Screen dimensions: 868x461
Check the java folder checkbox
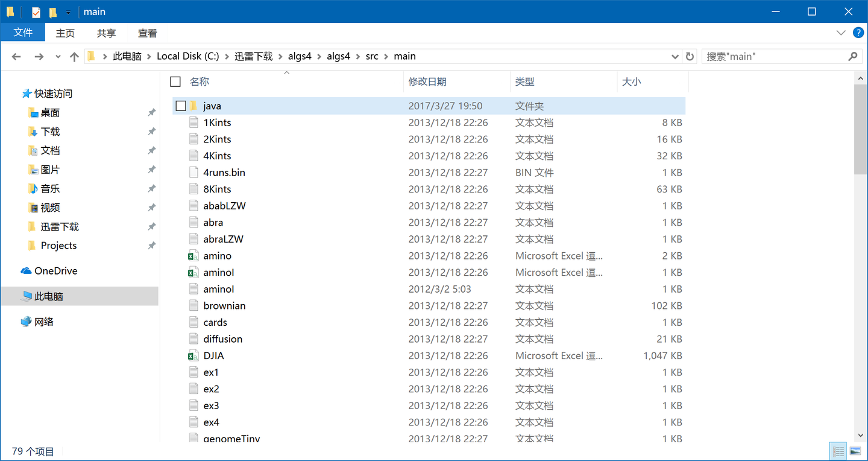tap(181, 106)
